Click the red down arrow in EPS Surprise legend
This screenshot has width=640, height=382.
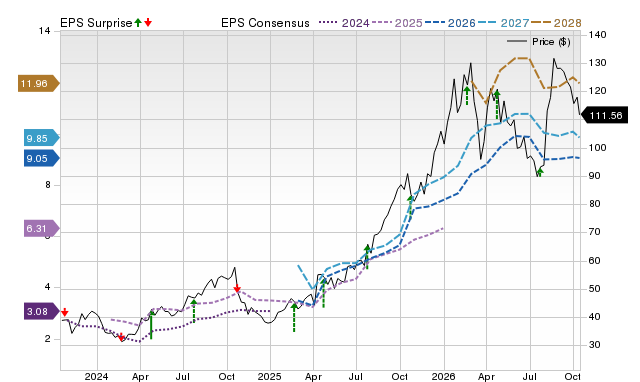(x=148, y=22)
